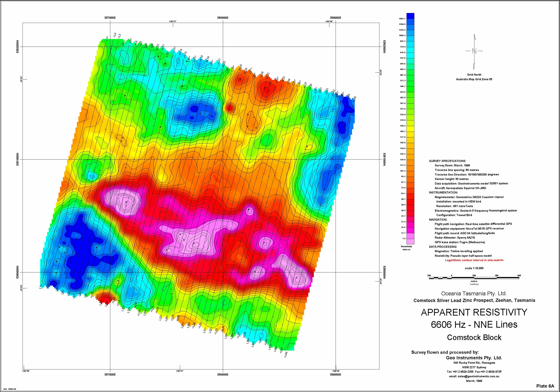Click the 7.8 ohm-m legend value
The height and width of the screenshot is (392, 560).
click(x=404, y=239)
